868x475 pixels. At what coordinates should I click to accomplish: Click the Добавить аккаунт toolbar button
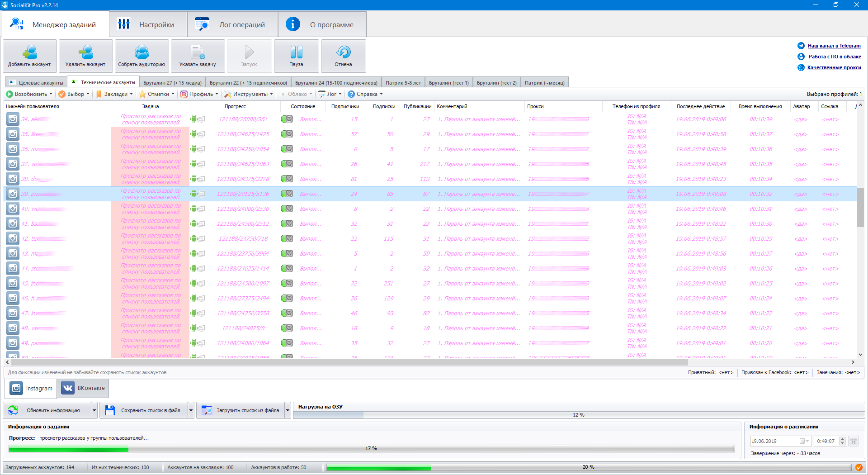click(30, 56)
